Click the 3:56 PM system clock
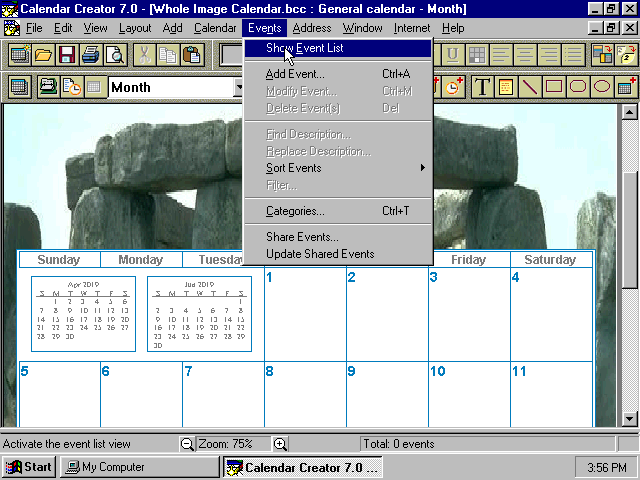 [x=607, y=467]
